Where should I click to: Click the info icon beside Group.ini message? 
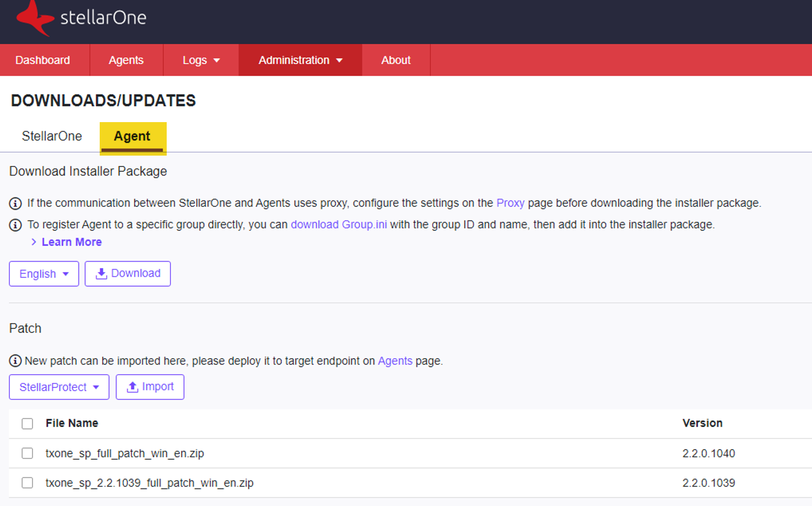pos(15,225)
